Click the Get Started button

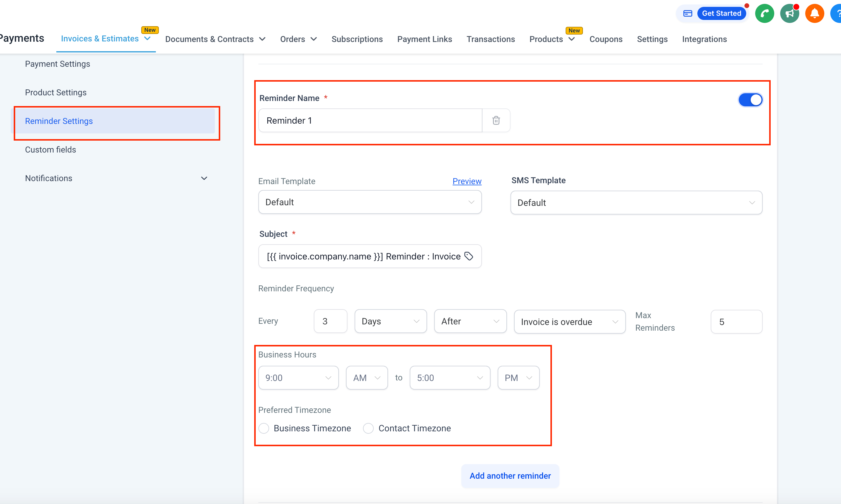click(x=721, y=14)
